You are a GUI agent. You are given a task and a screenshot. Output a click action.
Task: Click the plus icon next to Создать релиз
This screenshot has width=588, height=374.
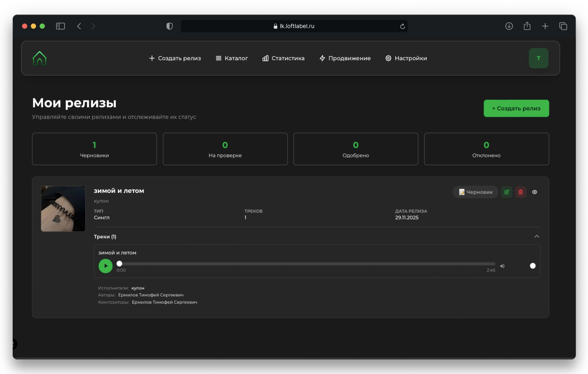(151, 58)
